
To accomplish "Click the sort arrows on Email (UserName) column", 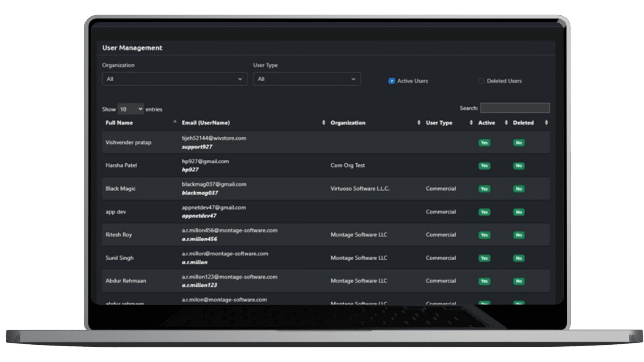I will point(324,123).
